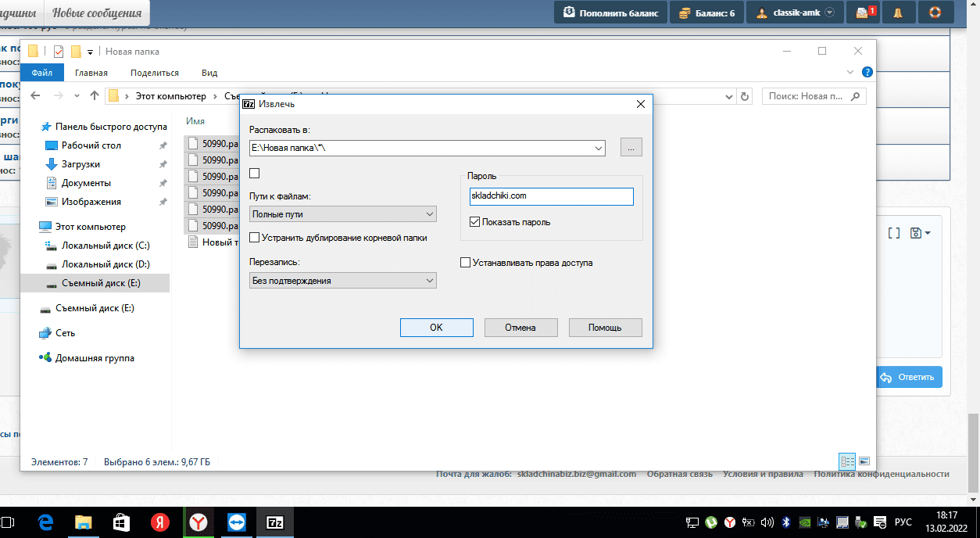Viewport: 980px width, 538px height.
Task: Launch Microsoft Edge from the taskbar
Action: 46,522
